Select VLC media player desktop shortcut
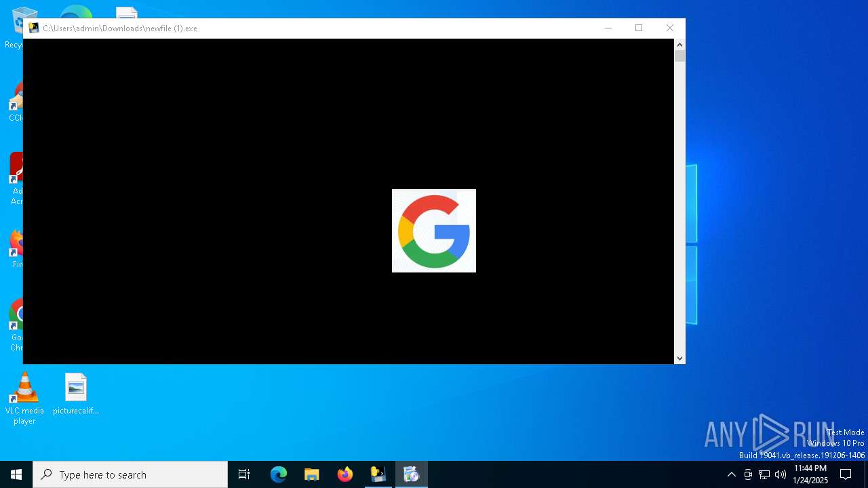This screenshot has height=488, width=868. click(24, 399)
